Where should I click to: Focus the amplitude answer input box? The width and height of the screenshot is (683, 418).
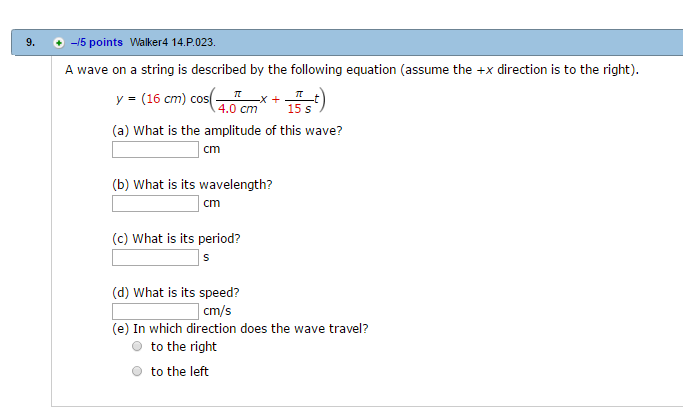tap(155, 150)
